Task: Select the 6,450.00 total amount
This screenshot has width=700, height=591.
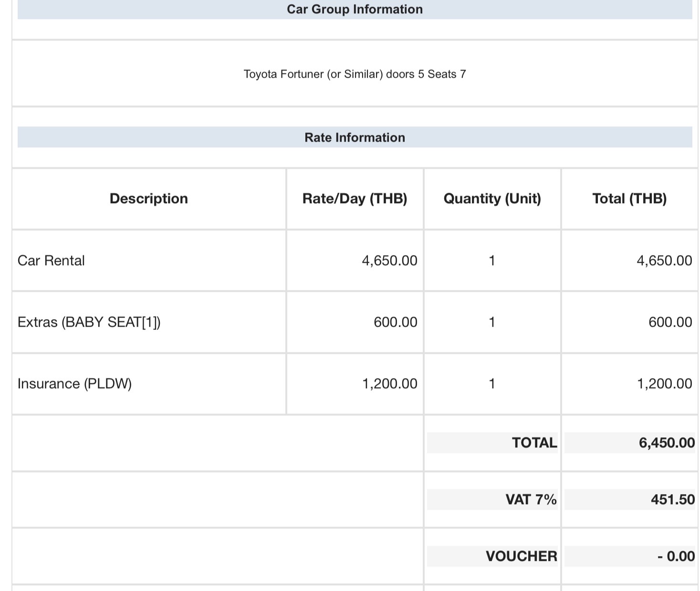Action: tap(667, 443)
